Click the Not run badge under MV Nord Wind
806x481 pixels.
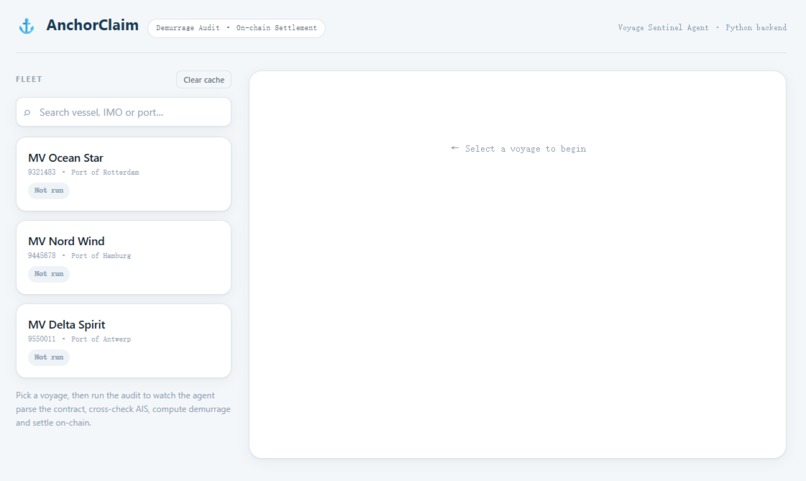[49, 274]
